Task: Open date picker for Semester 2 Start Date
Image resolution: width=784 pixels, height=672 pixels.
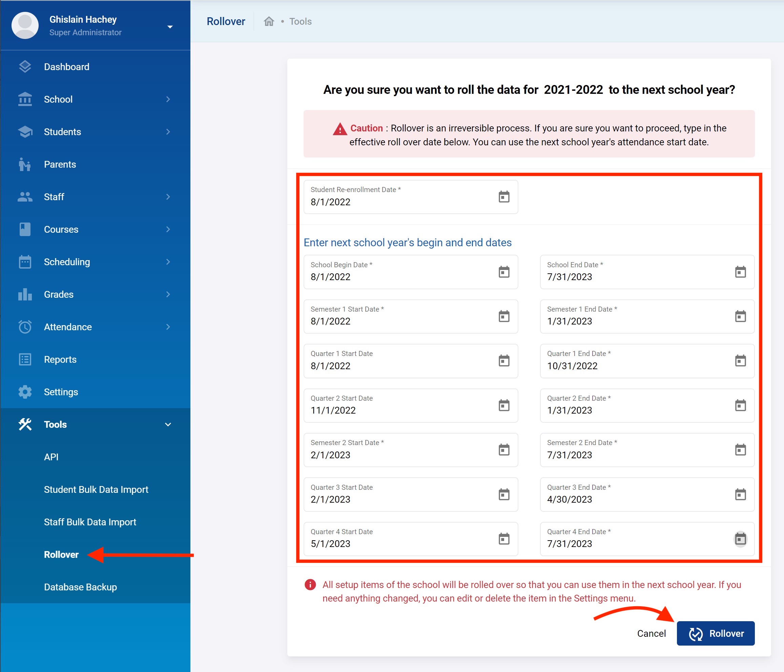Action: point(503,450)
